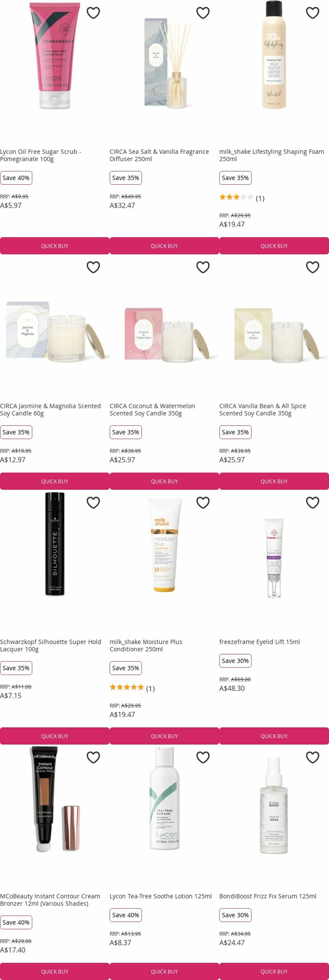View Schwarzkopf Silhouette product image
Image resolution: width=329 pixels, height=980 pixels.
(x=55, y=544)
